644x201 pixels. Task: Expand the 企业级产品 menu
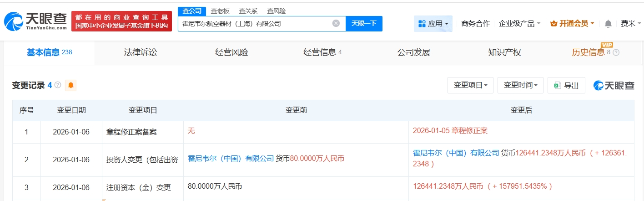tap(519, 24)
